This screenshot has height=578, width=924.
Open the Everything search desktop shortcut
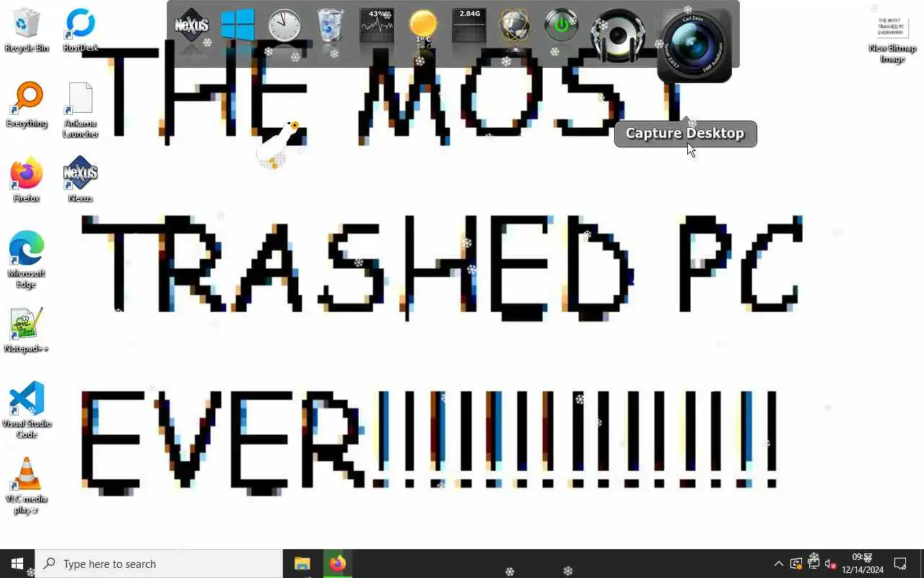(27, 105)
